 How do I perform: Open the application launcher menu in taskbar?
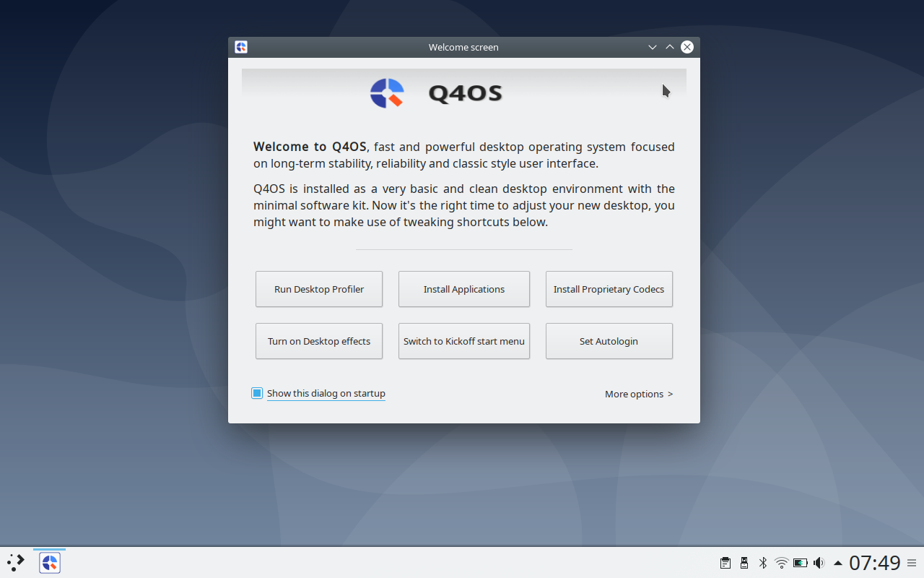16,562
